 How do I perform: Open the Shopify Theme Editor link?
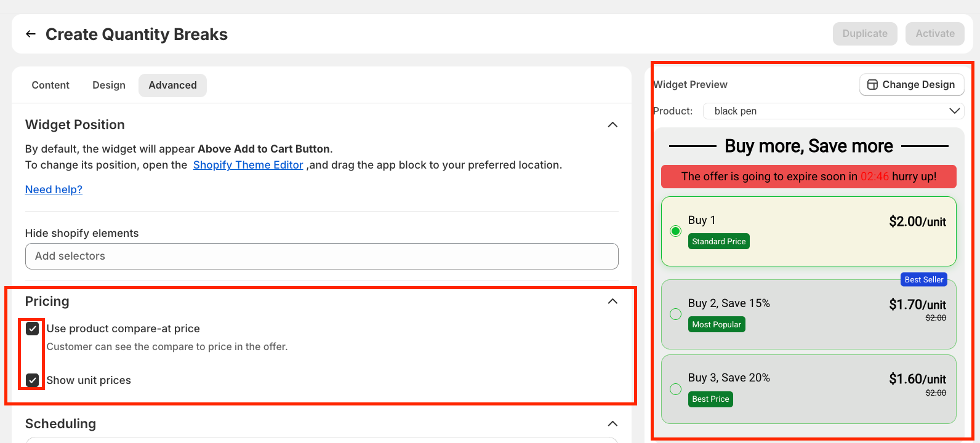248,165
